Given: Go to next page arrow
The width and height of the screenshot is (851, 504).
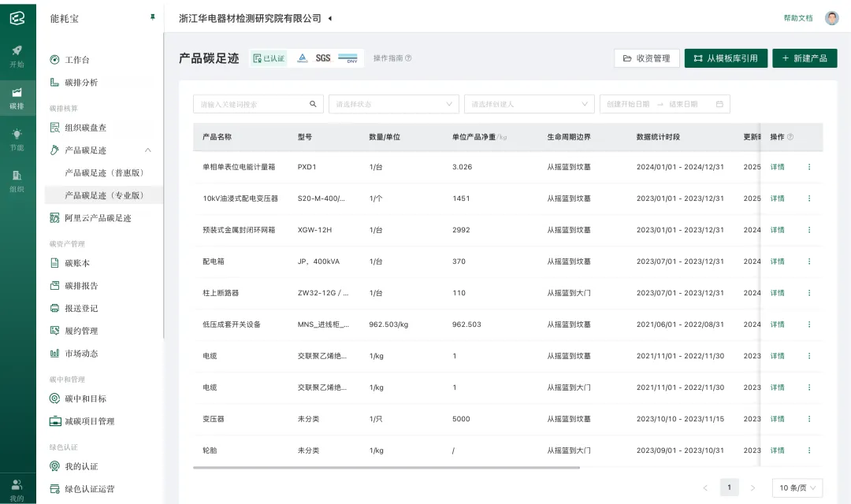Looking at the screenshot, I should coord(753,487).
